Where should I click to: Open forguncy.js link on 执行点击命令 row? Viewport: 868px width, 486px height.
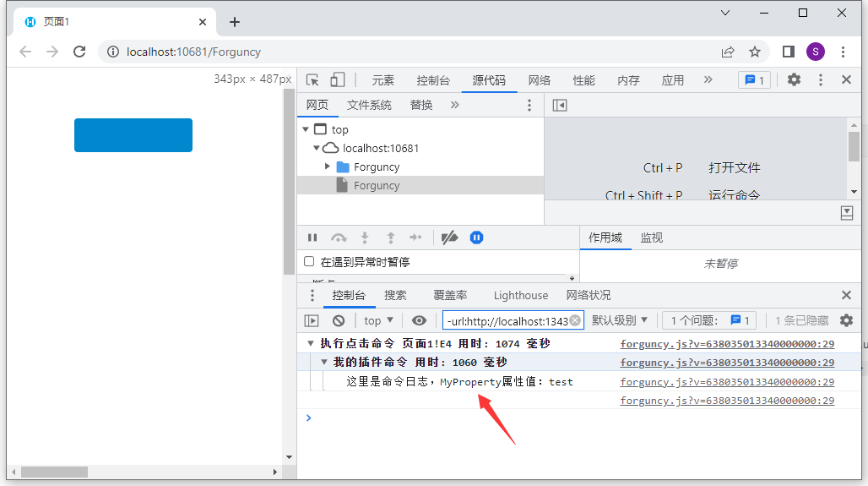(x=727, y=343)
